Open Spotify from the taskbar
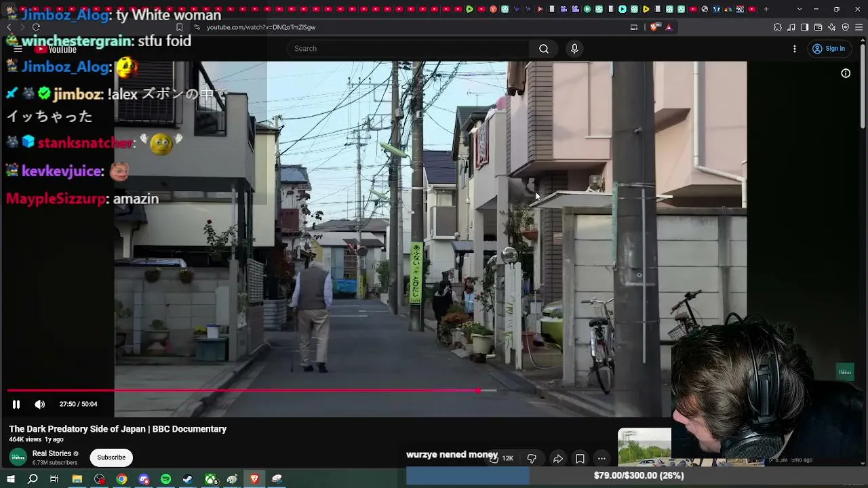868x488 pixels. point(166,479)
